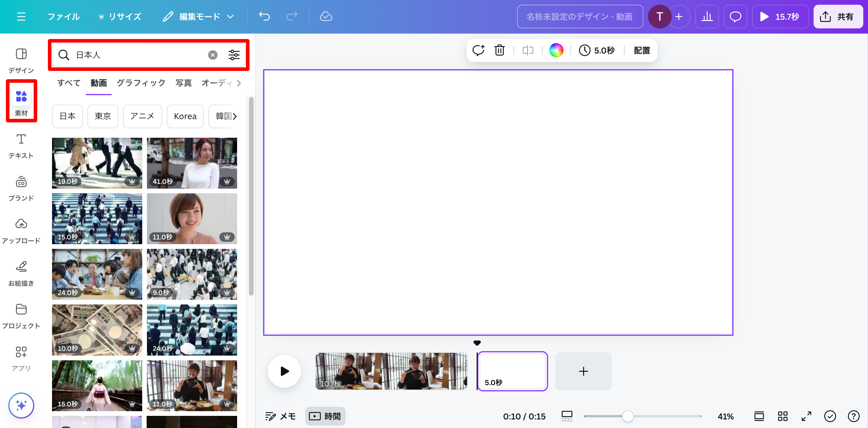The width and height of the screenshot is (868, 428).
Task: Change the 5.0秒 page duration
Action: pos(597,50)
